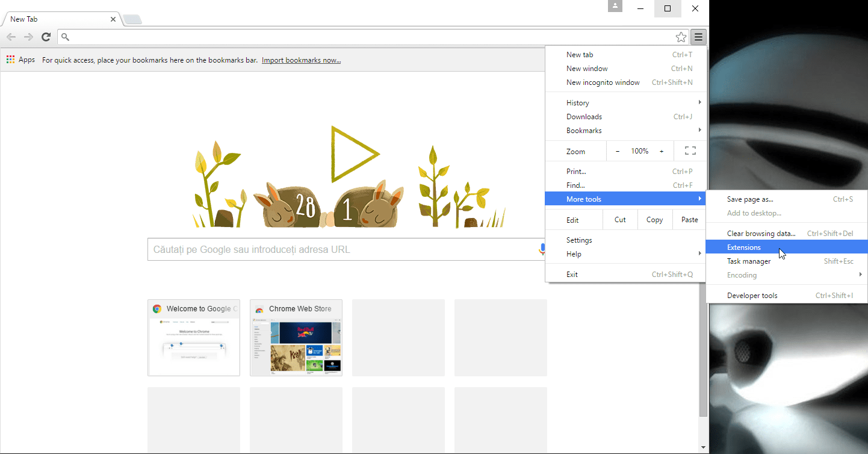Toggle fullscreen mode from Zoom row
This screenshot has width=868, height=454.
690,151
